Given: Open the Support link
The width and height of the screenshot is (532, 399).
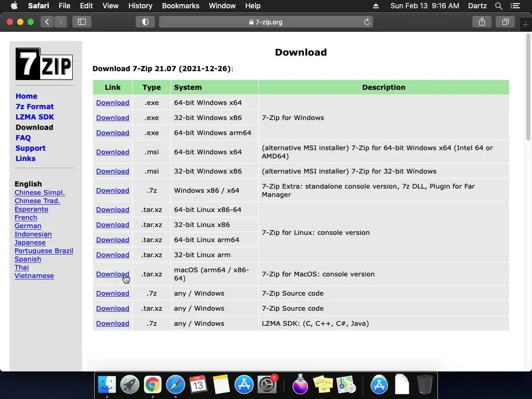Looking at the screenshot, I should (x=31, y=148).
